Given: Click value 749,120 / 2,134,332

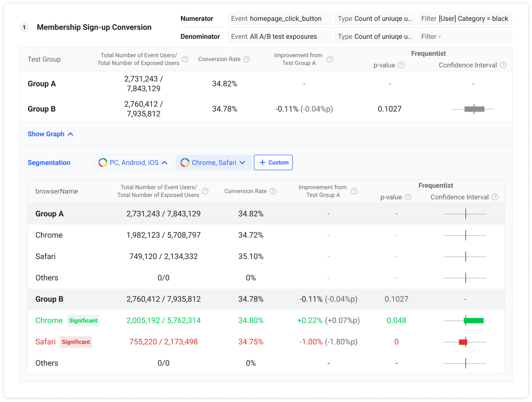Looking at the screenshot, I should pos(164,257).
